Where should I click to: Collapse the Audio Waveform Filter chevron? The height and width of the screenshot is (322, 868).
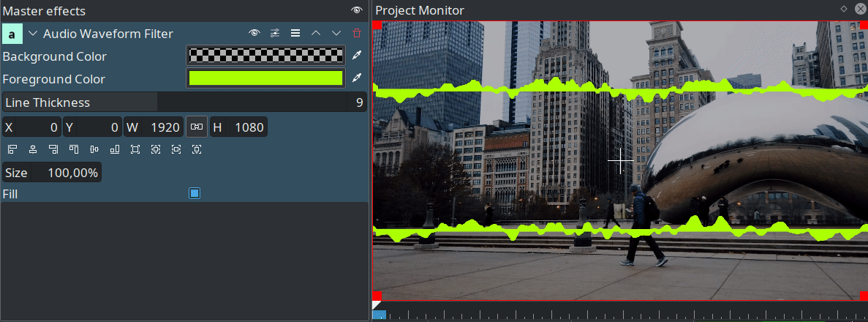33,33
